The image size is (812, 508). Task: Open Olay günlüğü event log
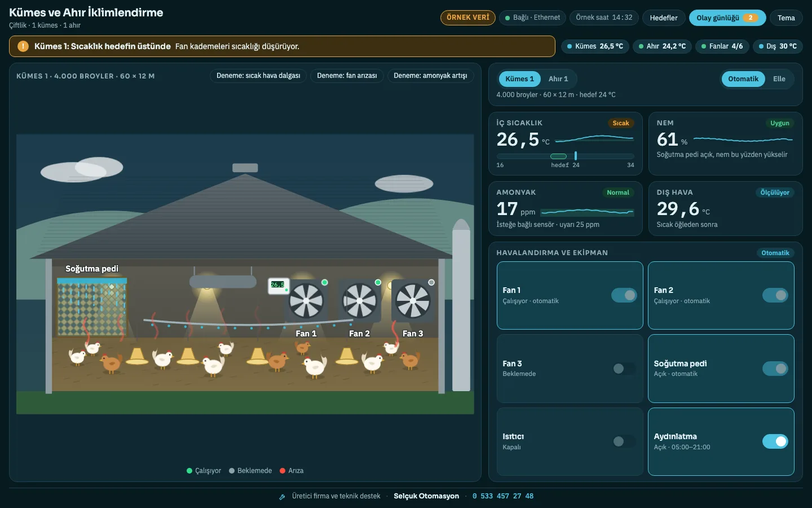(727, 18)
